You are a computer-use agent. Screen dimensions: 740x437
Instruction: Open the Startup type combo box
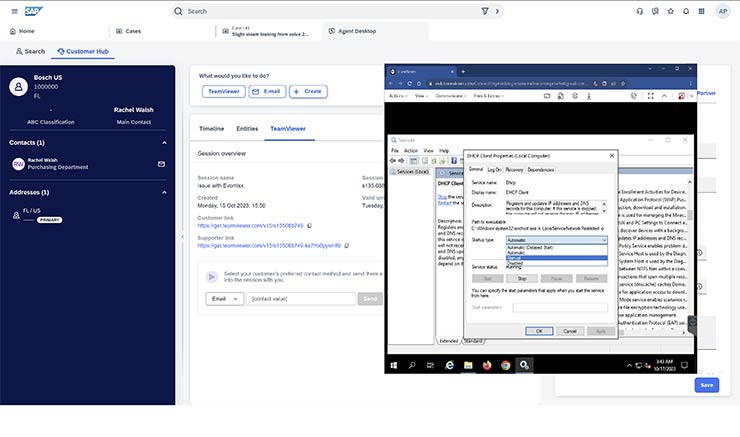click(557, 240)
